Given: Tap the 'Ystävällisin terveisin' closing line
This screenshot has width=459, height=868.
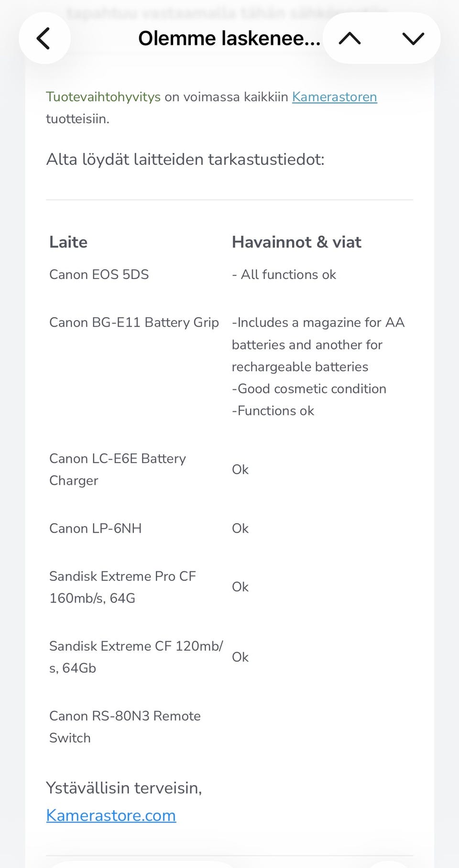Looking at the screenshot, I should [124, 788].
